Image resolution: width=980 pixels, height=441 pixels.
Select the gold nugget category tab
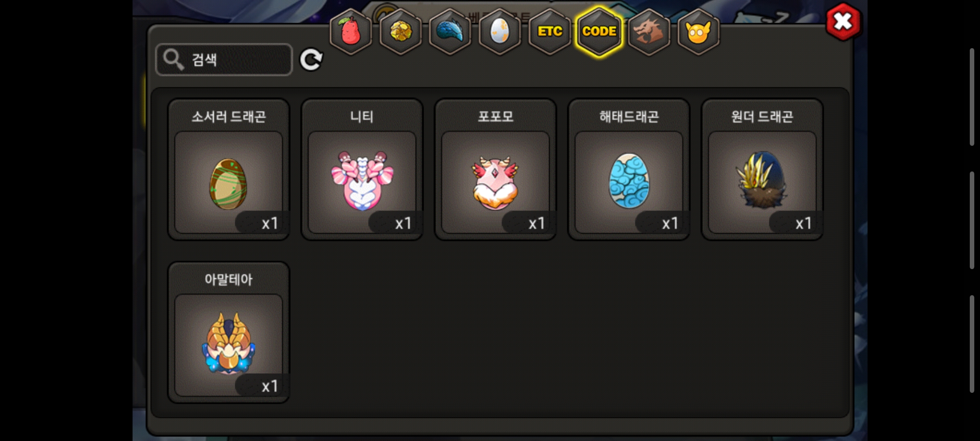click(401, 31)
